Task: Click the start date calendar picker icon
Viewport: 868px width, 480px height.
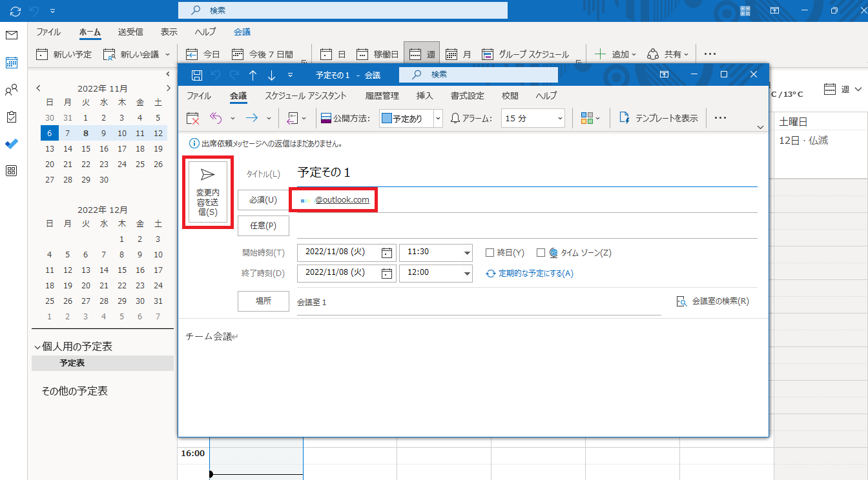Action: (x=387, y=253)
